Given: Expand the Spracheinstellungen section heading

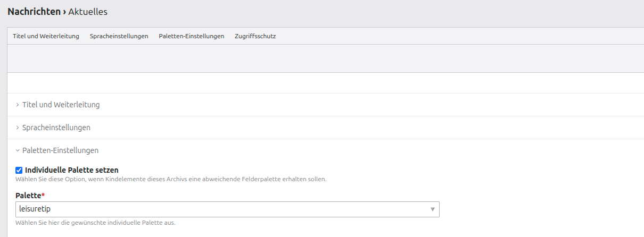Looking at the screenshot, I should [56, 128].
